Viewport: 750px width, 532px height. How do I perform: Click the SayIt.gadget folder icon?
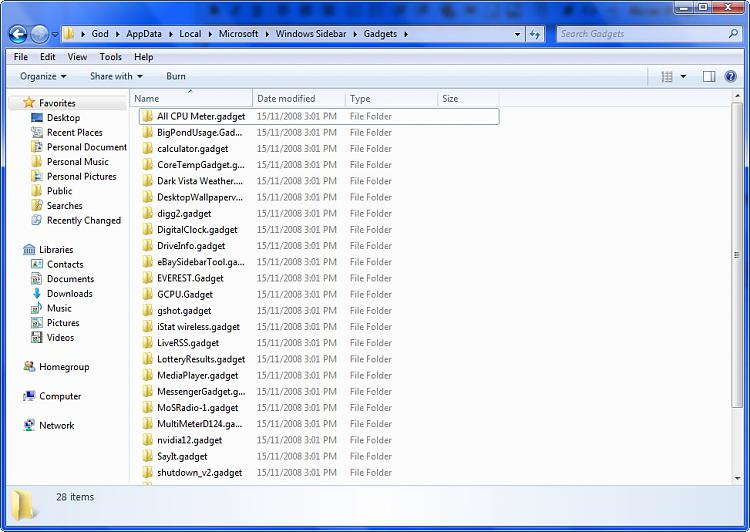tap(148, 456)
